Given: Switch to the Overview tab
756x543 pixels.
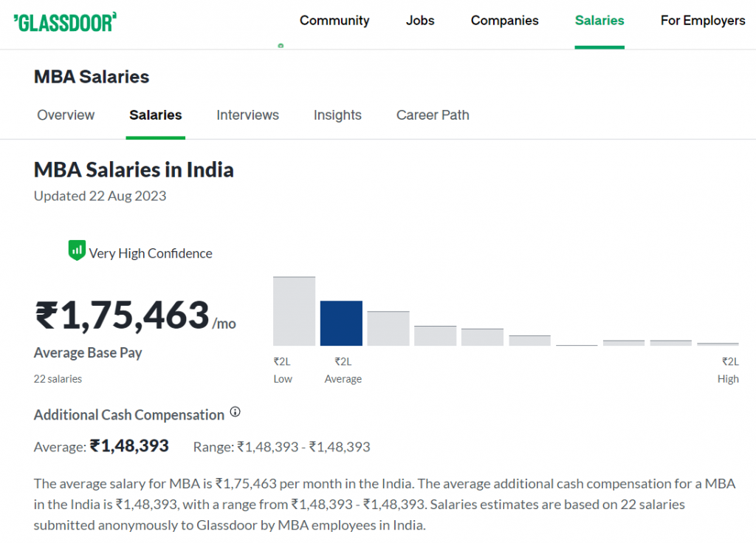Looking at the screenshot, I should click(66, 115).
